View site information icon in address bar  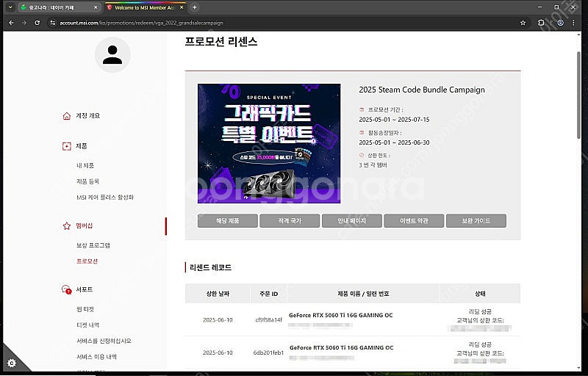coord(52,23)
